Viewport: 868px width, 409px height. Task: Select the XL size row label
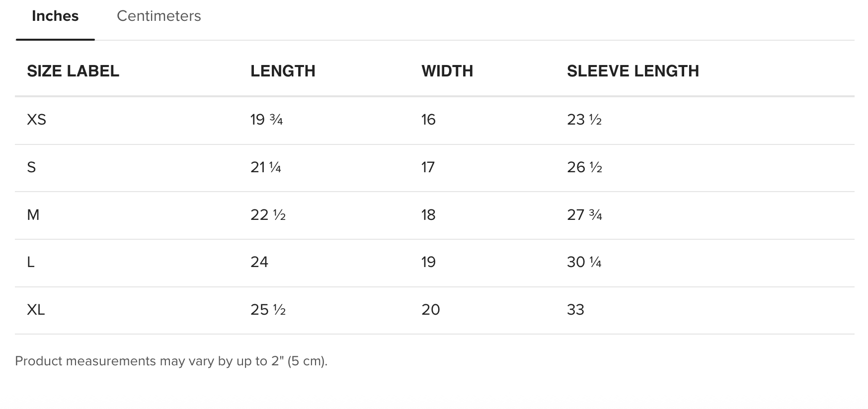[36, 310]
